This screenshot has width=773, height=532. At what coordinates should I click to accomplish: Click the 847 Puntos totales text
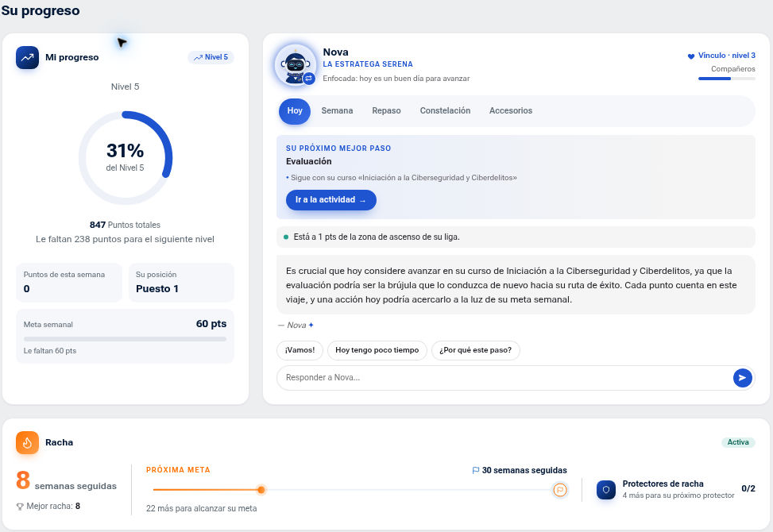point(125,226)
